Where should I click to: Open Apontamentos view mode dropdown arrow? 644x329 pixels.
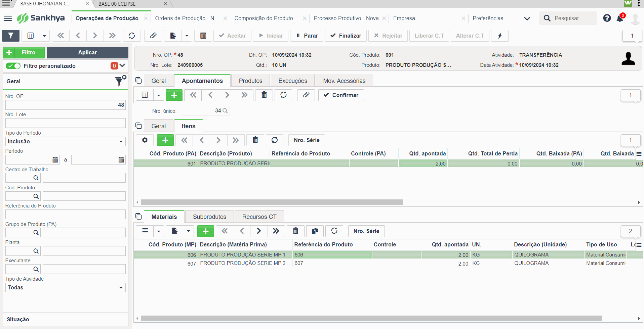pos(159,95)
